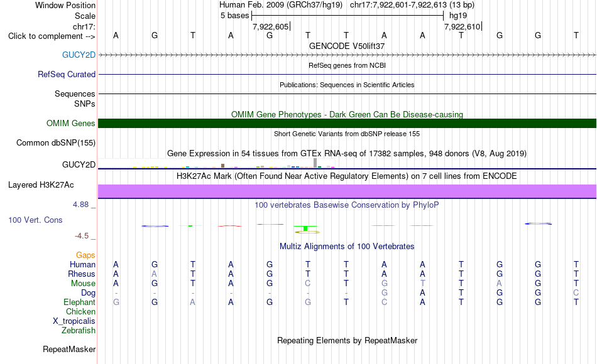Click 'Short Genetic Variants from dbSNP release 155'
Viewport: 597px width, 364px height.
point(347,134)
